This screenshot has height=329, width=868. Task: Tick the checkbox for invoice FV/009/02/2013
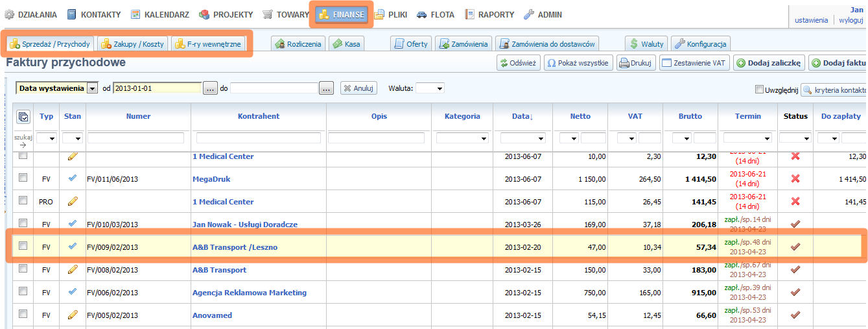[23, 246]
